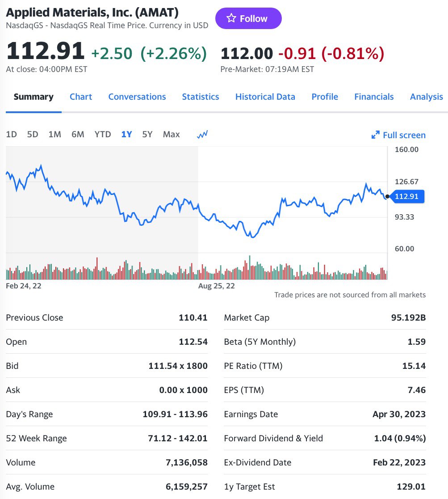Click the Summary tab
This screenshot has width=448, height=499.
[x=33, y=97]
